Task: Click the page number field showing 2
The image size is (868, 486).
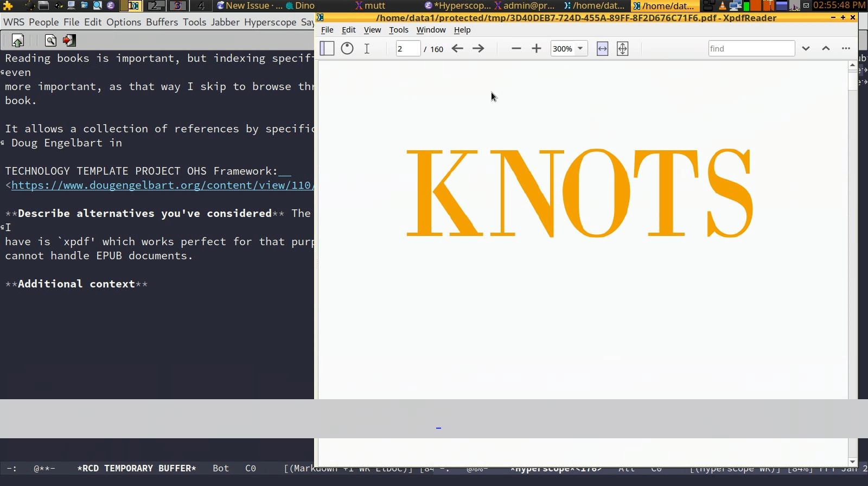Action: click(x=408, y=48)
